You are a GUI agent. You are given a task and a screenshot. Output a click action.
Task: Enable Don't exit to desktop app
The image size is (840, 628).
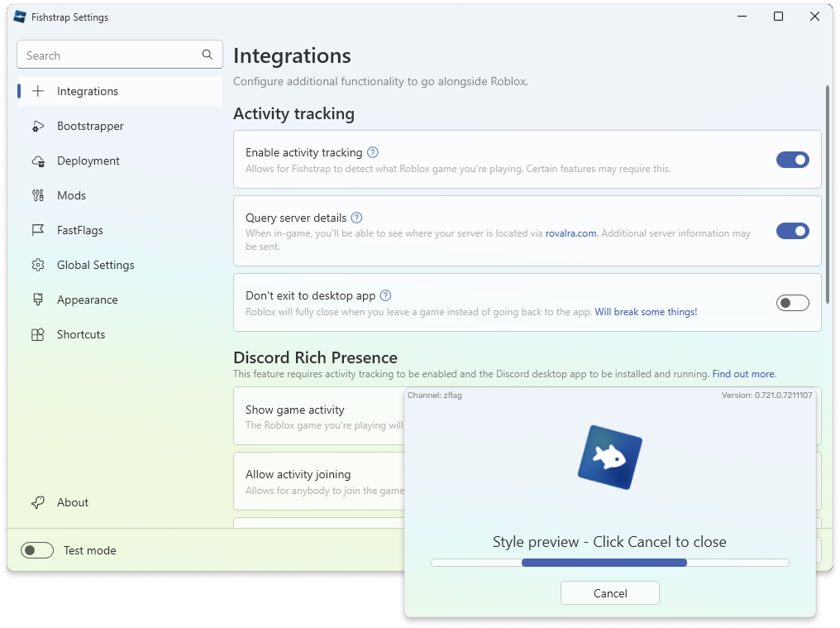click(x=792, y=303)
